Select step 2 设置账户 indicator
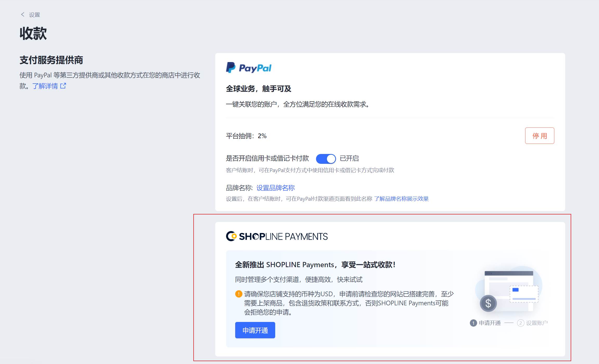599x364 pixels. [532, 323]
